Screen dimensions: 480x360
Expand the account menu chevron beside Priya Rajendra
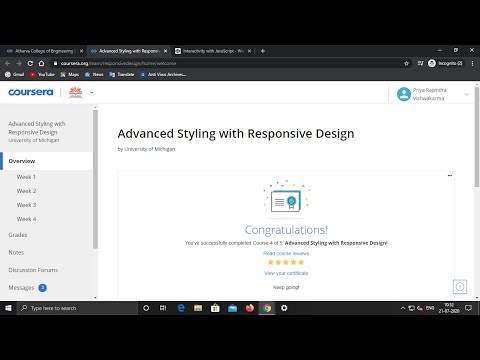(466, 95)
